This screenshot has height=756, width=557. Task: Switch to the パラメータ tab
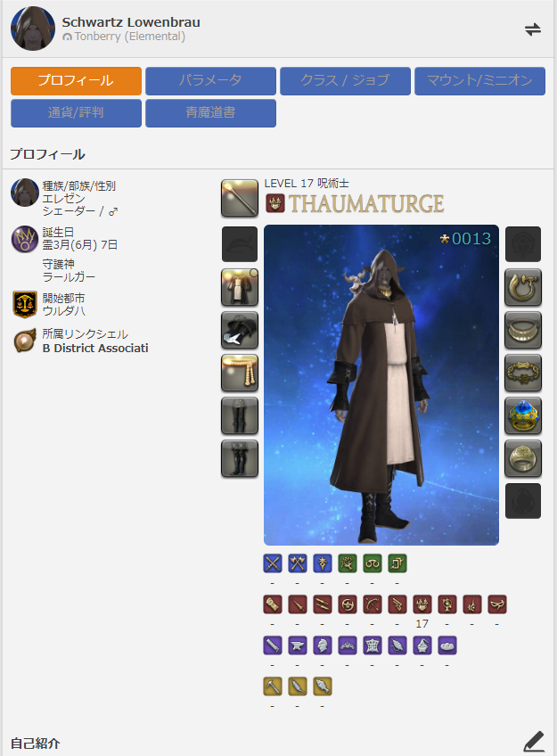pyautogui.click(x=210, y=80)
